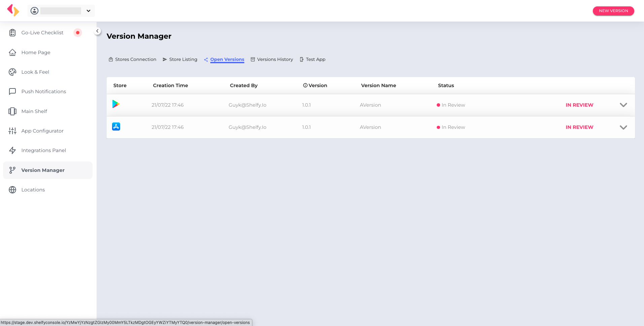
Task: Click the Locations globe icon
Action: (12, 190)
